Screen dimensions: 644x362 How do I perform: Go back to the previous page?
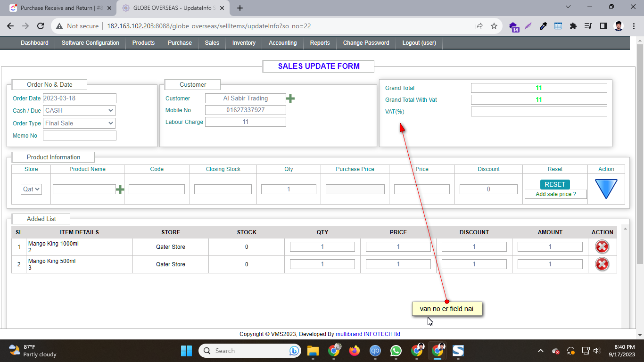[10, 26]
